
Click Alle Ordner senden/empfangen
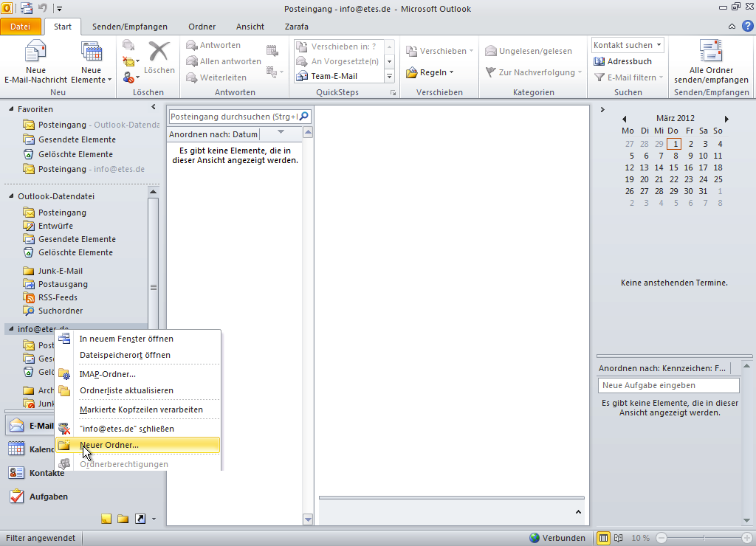click(711, 63)
